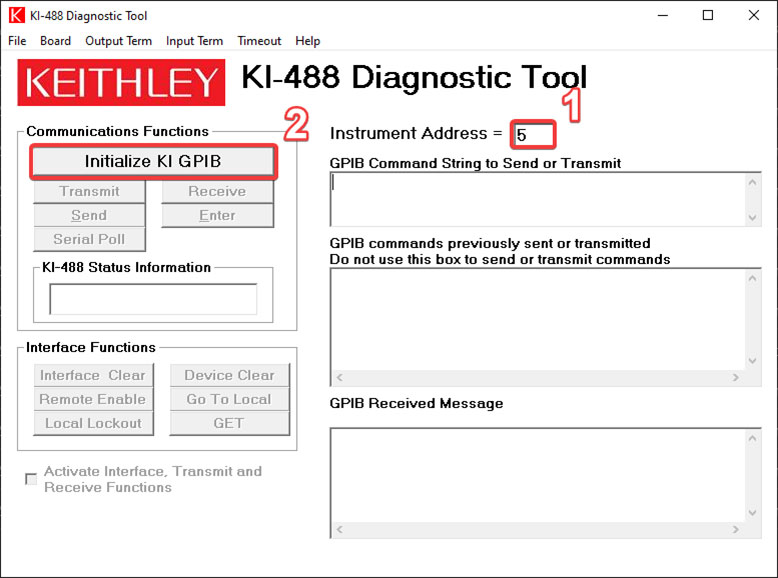
Task: Click the Interface Clear button
Action: 93,375
